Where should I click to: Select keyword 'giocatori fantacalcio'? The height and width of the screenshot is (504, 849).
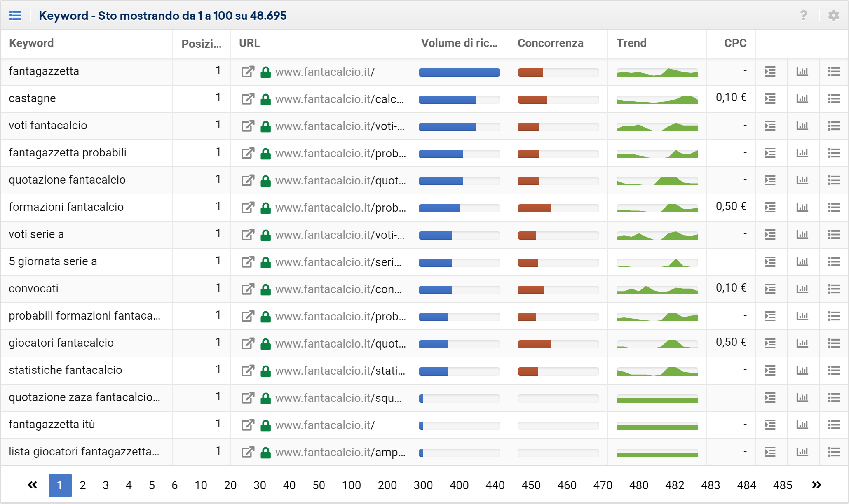pos(61,343)
